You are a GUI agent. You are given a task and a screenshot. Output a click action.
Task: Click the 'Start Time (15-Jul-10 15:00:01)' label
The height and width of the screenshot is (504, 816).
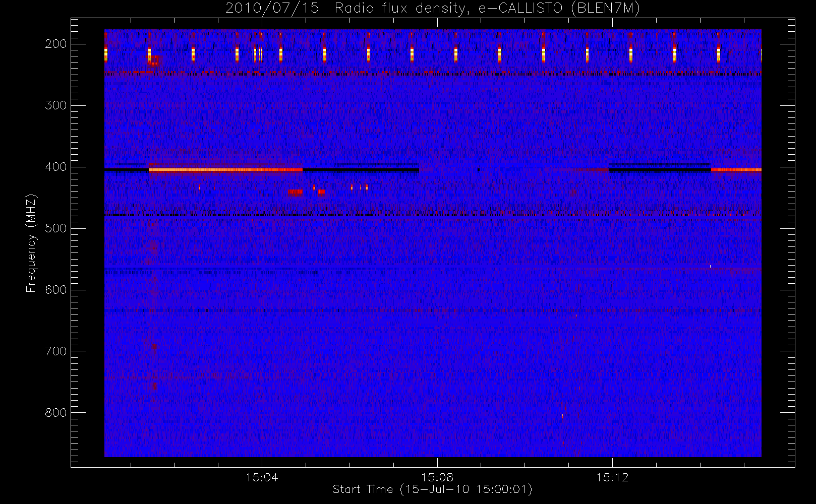(x=433, y=489)
